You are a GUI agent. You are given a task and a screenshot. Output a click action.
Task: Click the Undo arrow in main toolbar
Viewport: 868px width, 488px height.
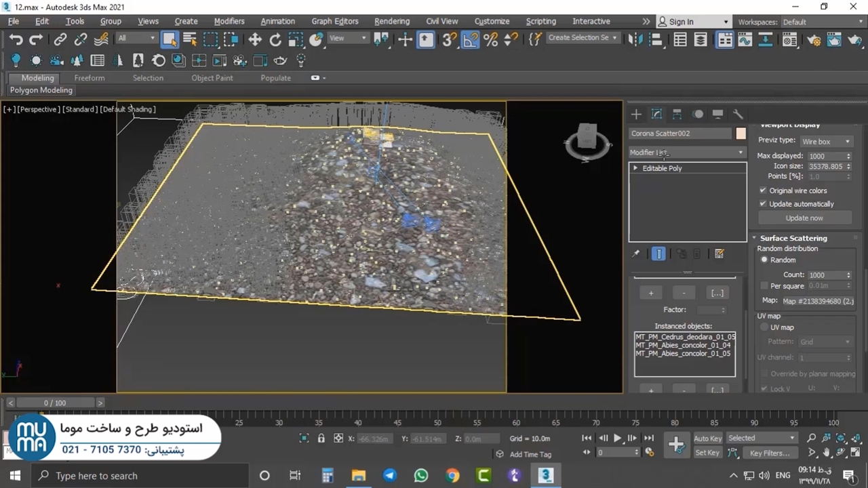tap(16, 39)
